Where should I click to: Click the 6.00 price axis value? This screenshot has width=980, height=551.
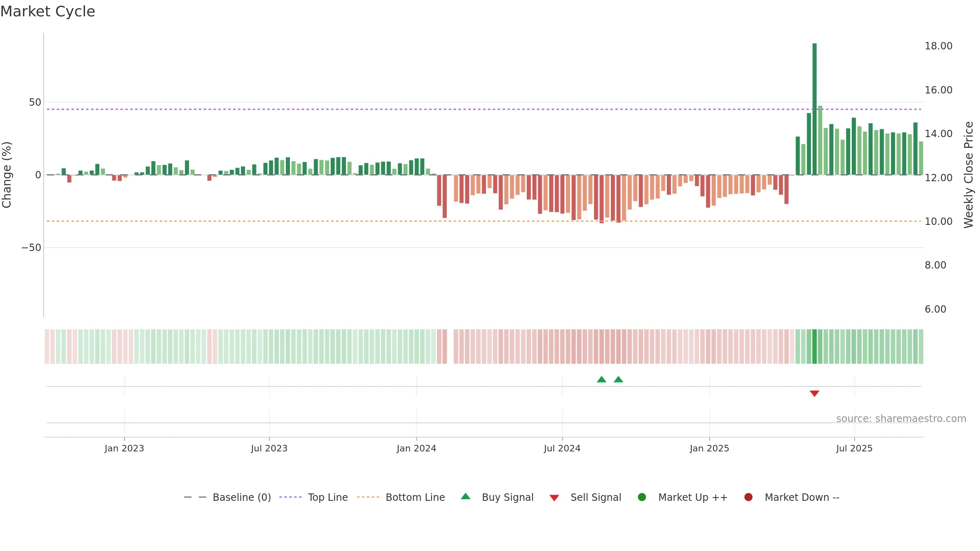point(935,309)
